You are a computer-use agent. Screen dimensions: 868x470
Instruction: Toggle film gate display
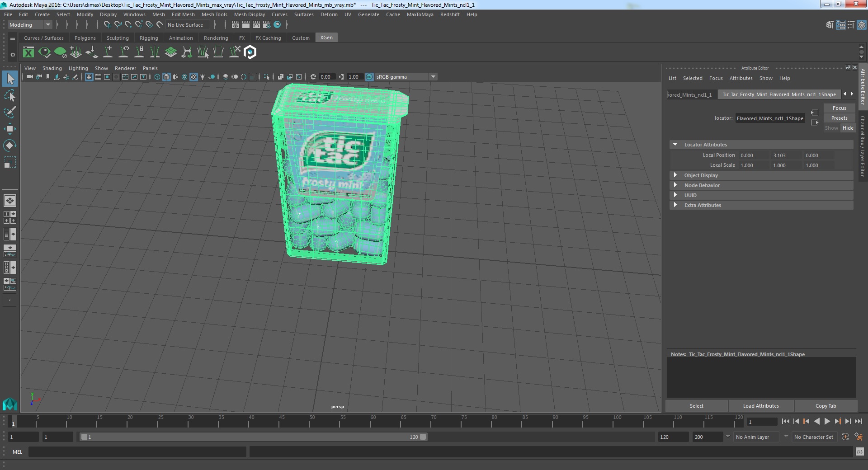98,77
